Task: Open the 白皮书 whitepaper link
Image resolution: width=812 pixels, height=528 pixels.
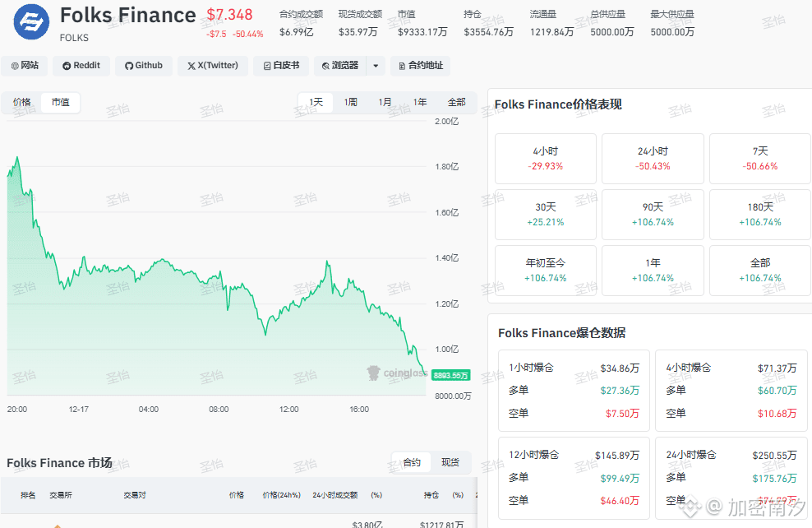Action: pyautogui.click(x=281, y=66)
